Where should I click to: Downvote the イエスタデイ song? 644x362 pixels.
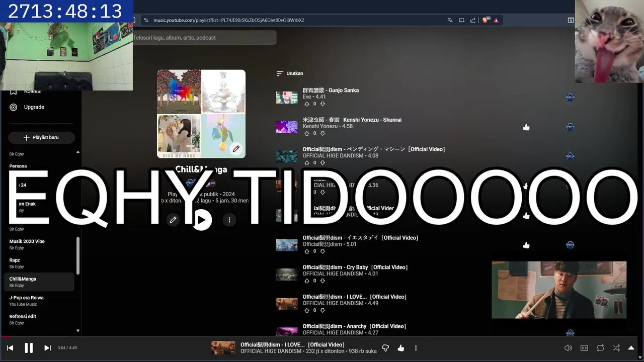(x=323, y=251)
